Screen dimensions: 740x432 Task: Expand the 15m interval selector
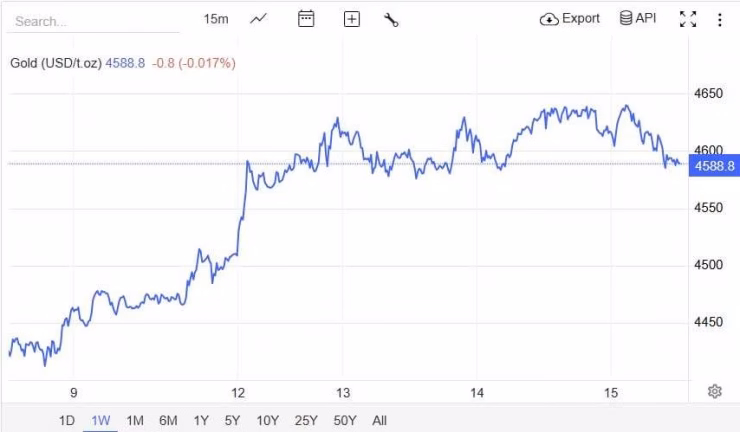point(215,19)
